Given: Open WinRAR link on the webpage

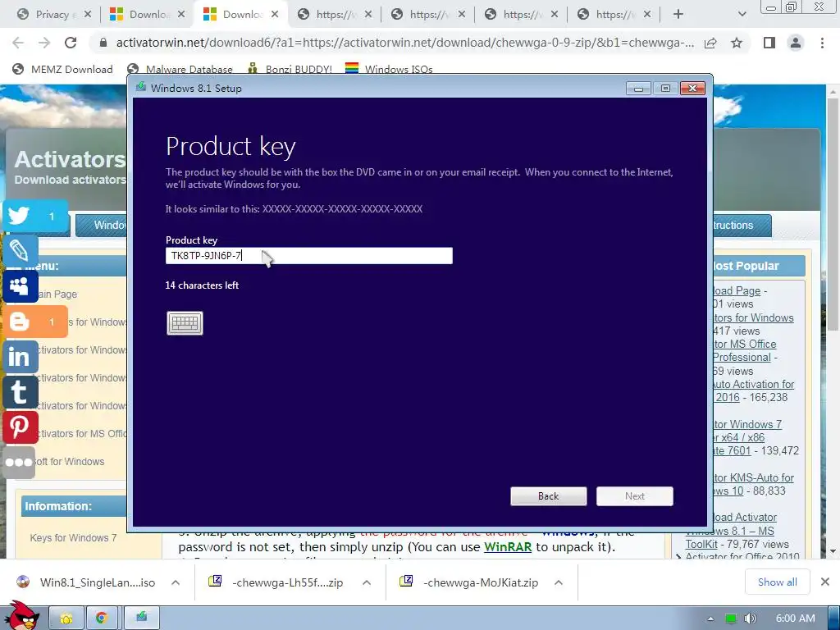Looking at the screenshot, I should 508,547.
